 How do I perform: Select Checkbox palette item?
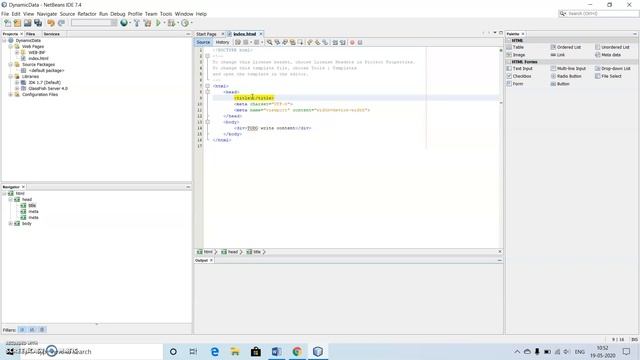click(519, 76)
